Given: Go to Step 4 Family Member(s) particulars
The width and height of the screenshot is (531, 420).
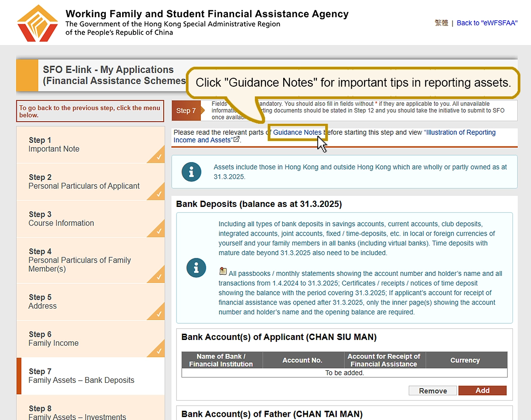Looking at the screenshot, I should (90, 260).
